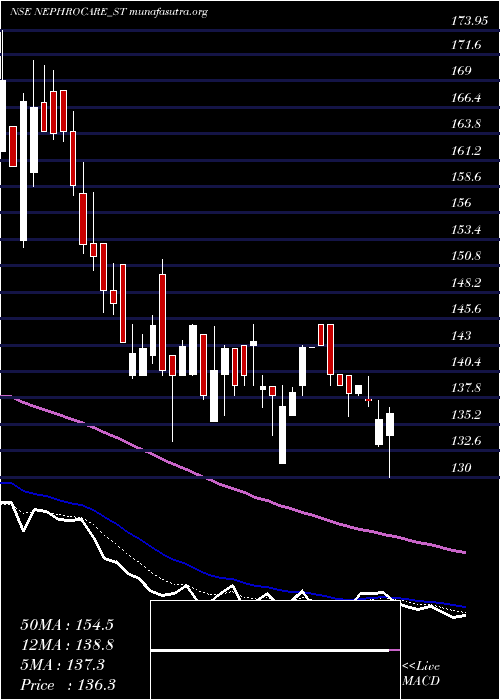Click the 153.4 price axis label

point(467,230)
